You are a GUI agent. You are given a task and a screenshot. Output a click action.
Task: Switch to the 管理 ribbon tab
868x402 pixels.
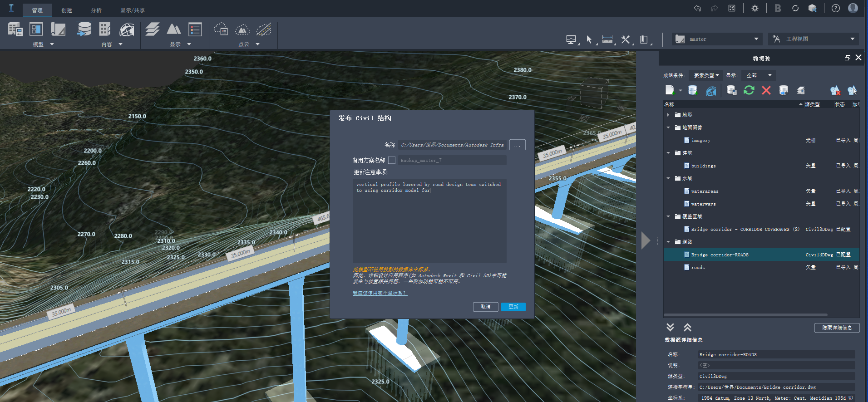[x=37, y=10]
